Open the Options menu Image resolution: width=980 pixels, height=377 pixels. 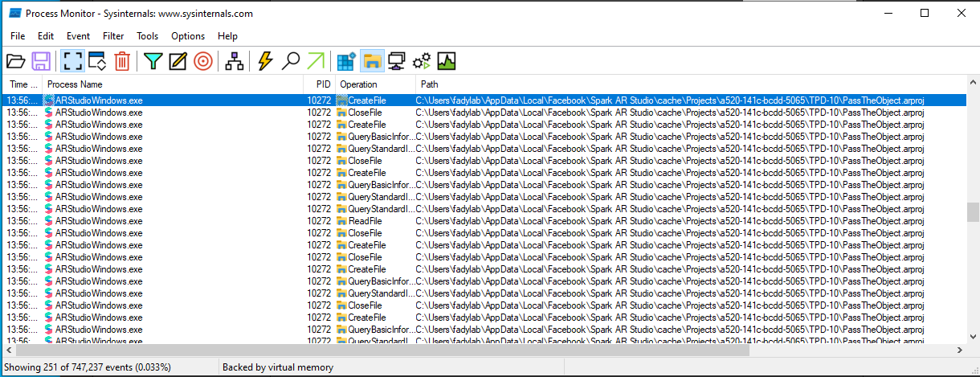coord(188,36)
